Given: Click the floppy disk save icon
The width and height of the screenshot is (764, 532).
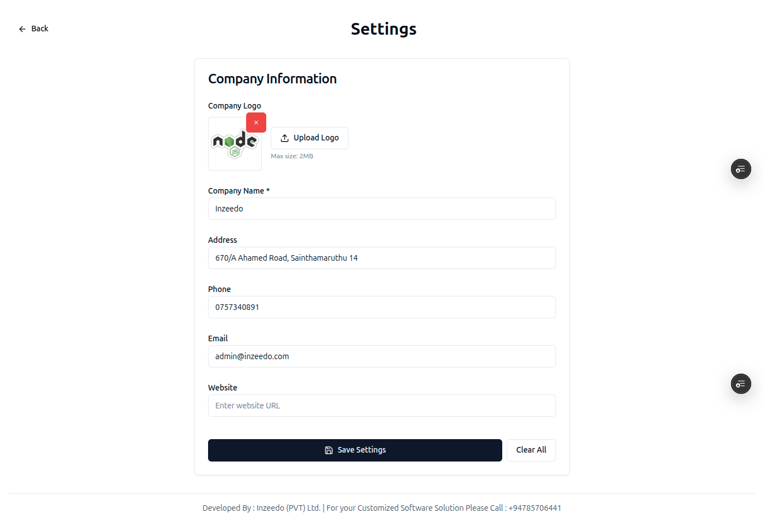Looking at the screenshot, I should pyautogui.click(x=329, y=450).
